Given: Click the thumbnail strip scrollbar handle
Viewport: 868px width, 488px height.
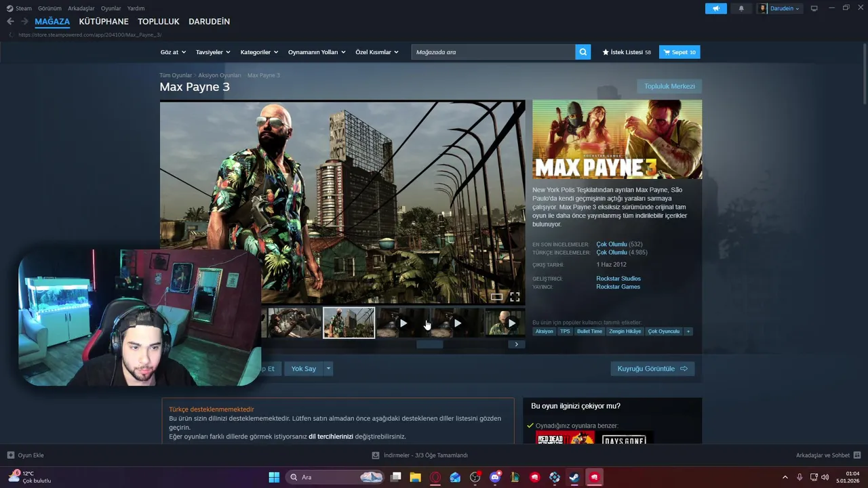Looking at the screenshot, I should [429, 344].
